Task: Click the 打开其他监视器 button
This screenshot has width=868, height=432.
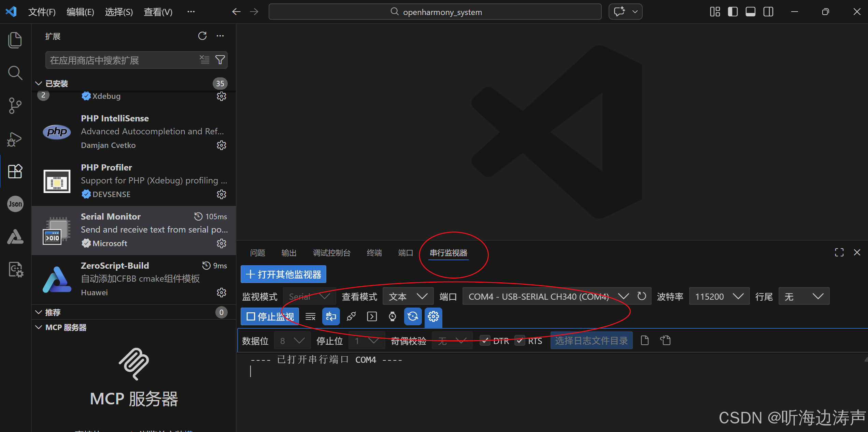Action: (x=283, y=274)
